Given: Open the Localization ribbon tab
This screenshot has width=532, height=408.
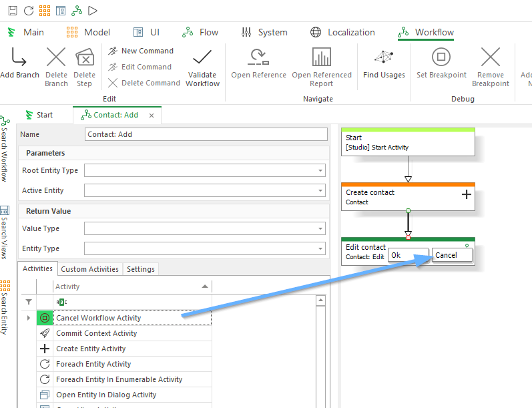Looking at the screenshot, I should [342, 32].
